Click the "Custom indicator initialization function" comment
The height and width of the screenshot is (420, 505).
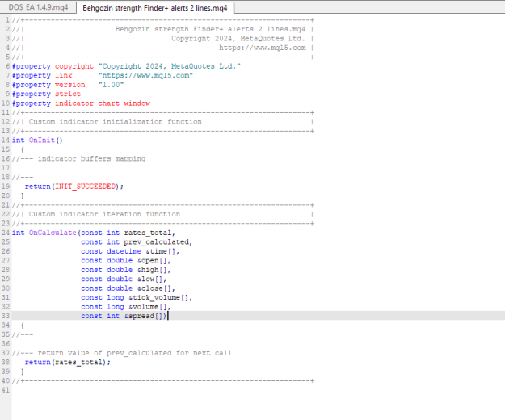coord(116,122)
